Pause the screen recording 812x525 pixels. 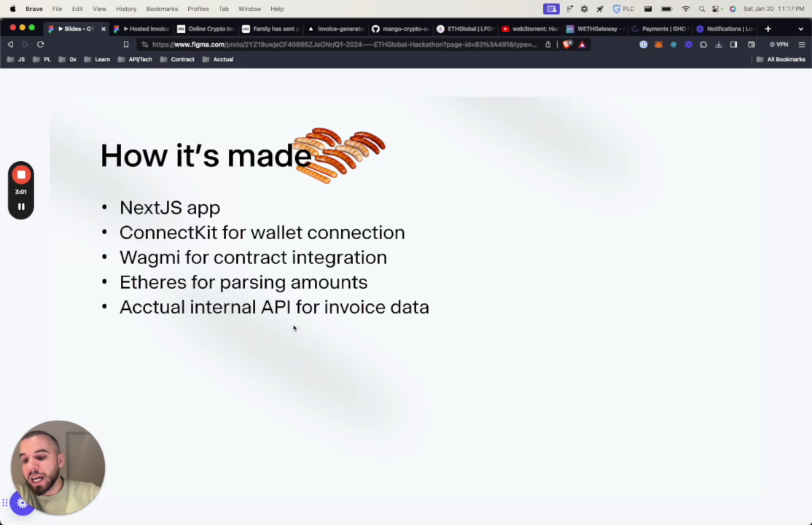click(21, 207)
